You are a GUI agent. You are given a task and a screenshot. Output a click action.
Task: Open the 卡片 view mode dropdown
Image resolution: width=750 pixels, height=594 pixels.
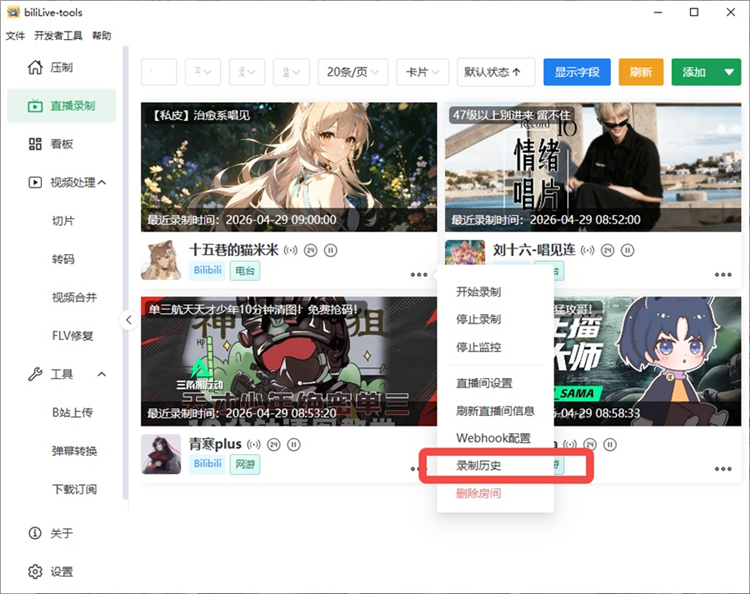pos(422,72)
